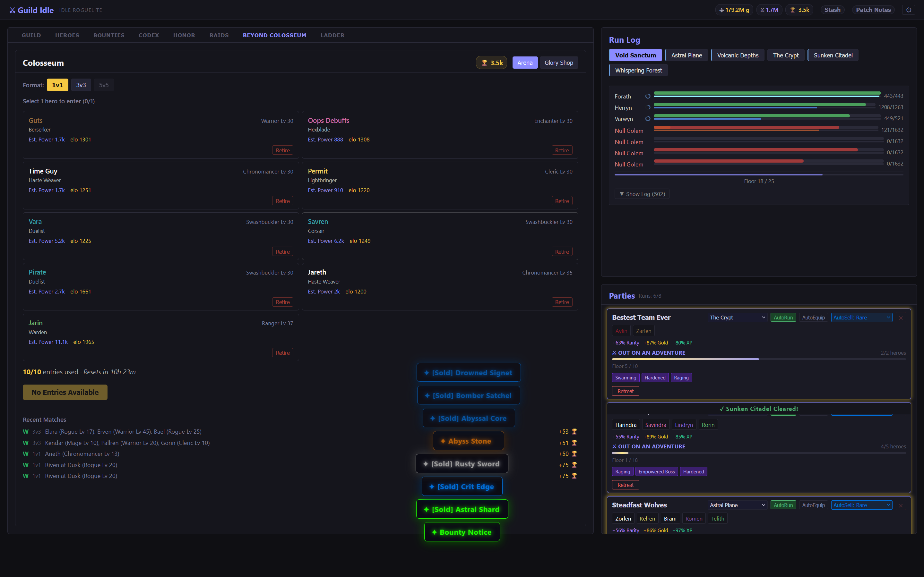The height and width of the screenshot is (577, 924).
Task: Retire the hero Jarin
Action: click(x=282, y=352)
